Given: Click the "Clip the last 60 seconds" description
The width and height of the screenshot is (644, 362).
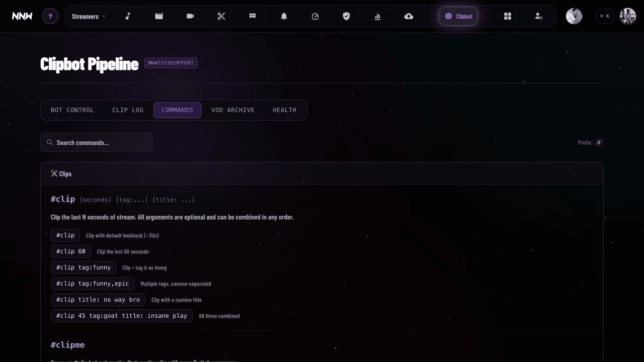Looking at the screenshot, I should 123,252.
